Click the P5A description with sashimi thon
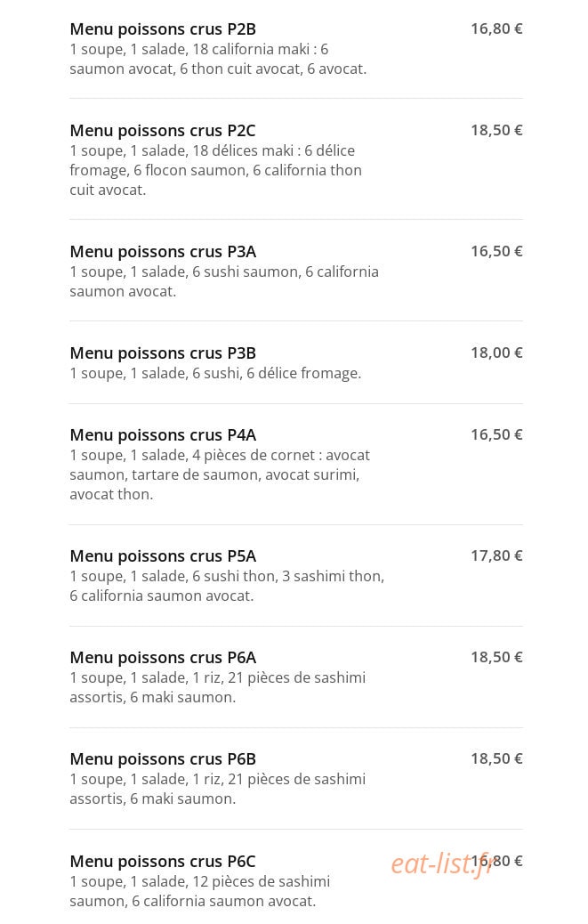 (x=227, y=586)
